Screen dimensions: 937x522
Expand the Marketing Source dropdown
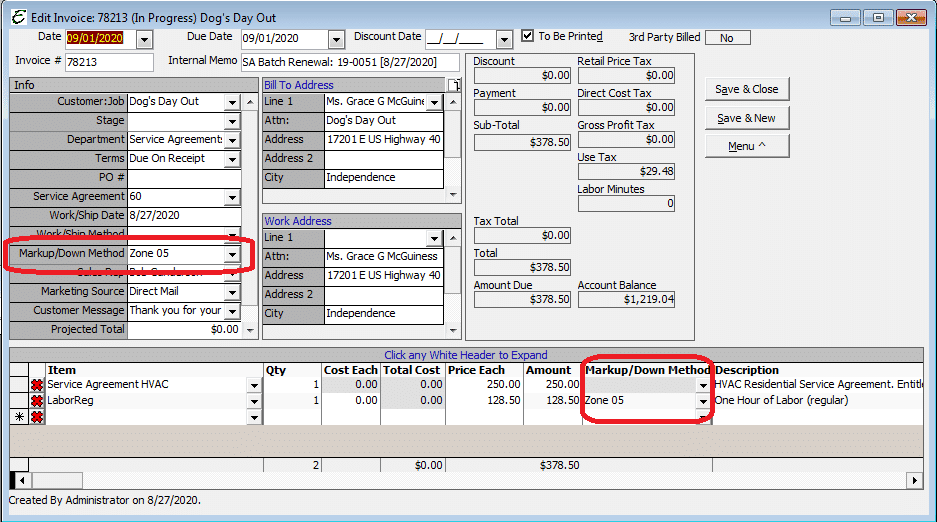coord(232,293)
